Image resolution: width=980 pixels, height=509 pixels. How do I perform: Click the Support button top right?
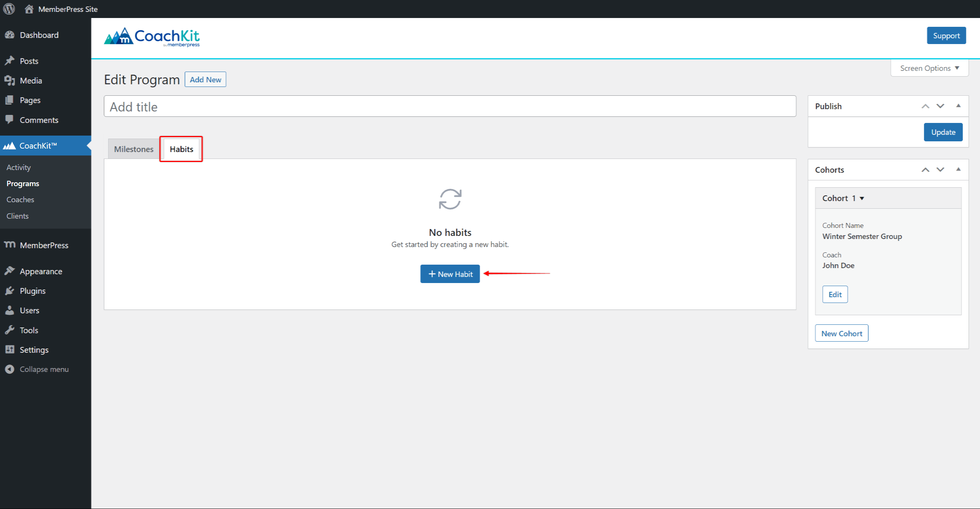pyautogui.click(x=946, y=36)
